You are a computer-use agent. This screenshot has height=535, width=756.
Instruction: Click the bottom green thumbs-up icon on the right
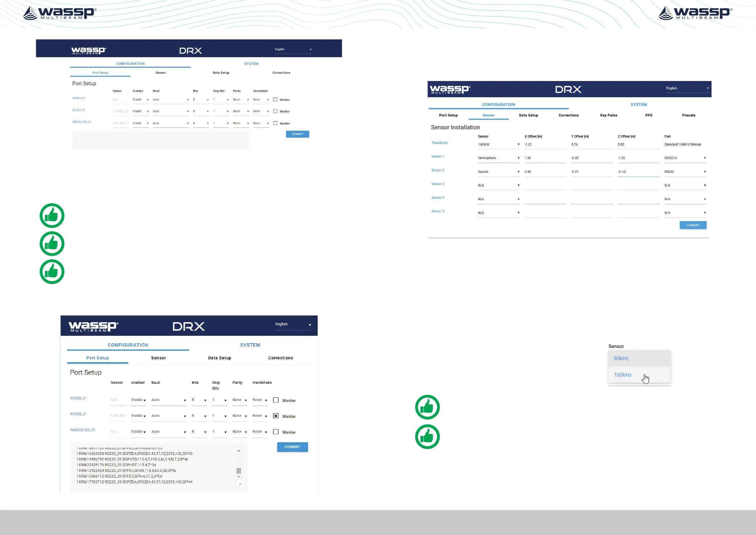click(x=427, y=437)
